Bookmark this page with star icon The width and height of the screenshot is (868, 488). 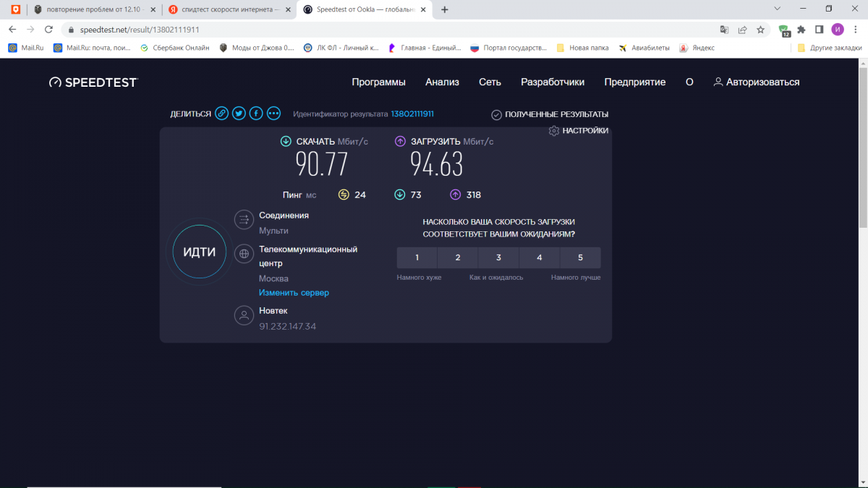click(x=761, y=30)
